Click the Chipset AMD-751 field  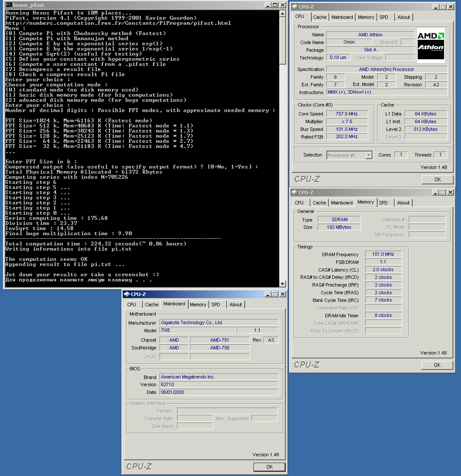220,340
